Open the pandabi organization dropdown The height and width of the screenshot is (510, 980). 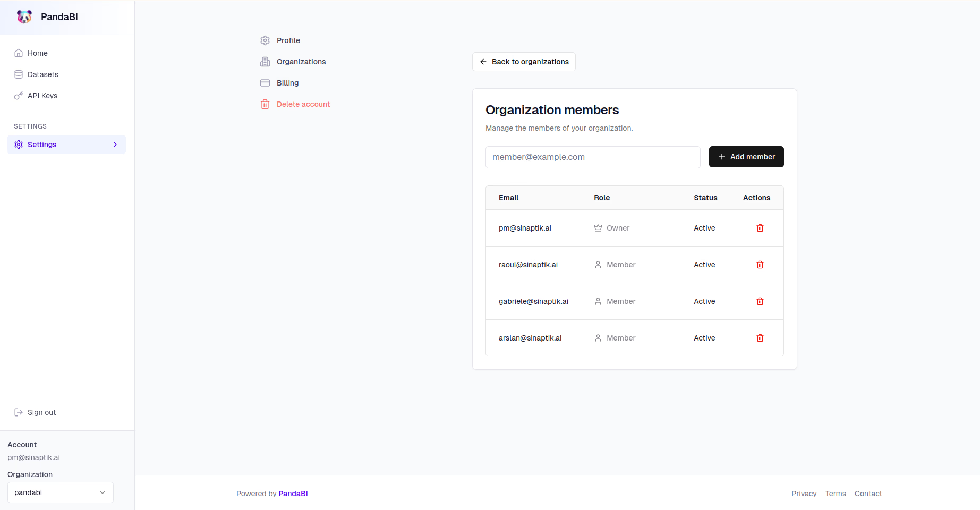click(61, 492)
